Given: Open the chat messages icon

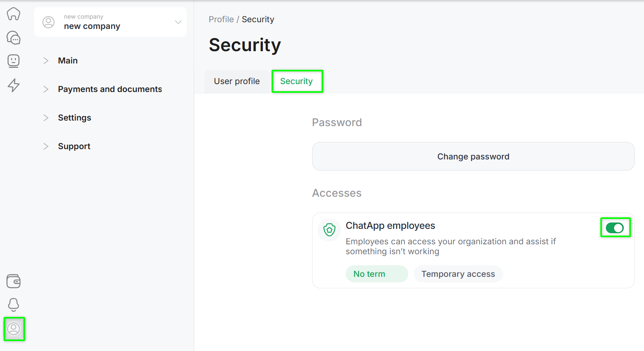Looking at the screenshot, I should [x=13, y=38].
